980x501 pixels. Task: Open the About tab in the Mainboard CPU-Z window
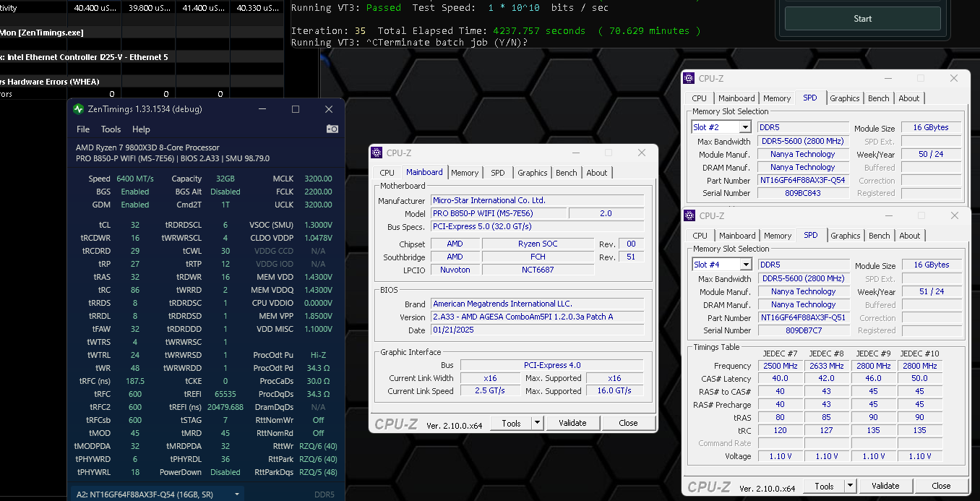(597, 173)
